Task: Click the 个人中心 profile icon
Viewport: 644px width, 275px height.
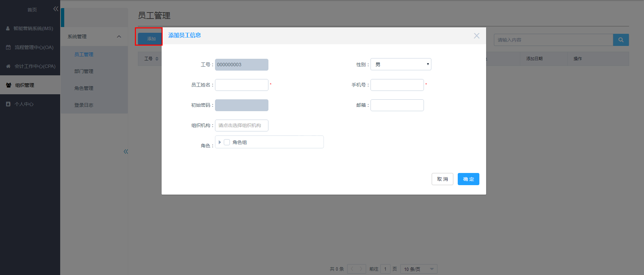Action: click(x=8, y=104)
